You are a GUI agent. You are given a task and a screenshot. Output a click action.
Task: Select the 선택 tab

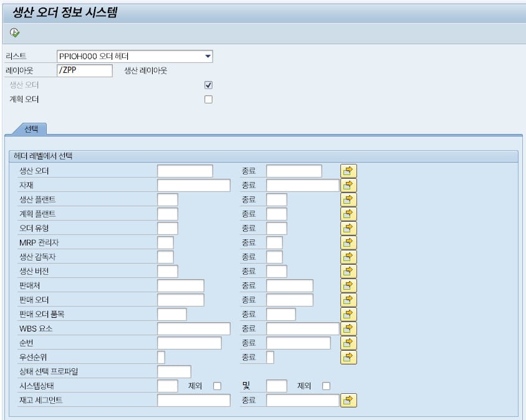click(31, 128)
